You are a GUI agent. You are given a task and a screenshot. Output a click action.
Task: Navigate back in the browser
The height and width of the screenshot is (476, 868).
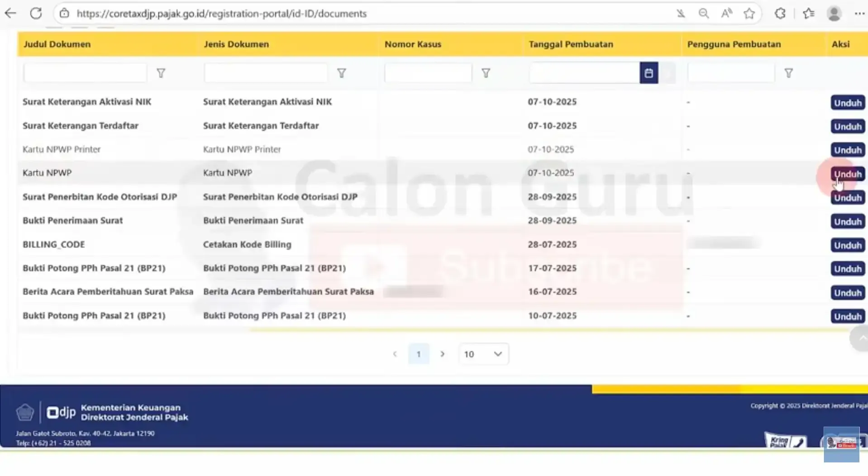(x=10, y=13)
